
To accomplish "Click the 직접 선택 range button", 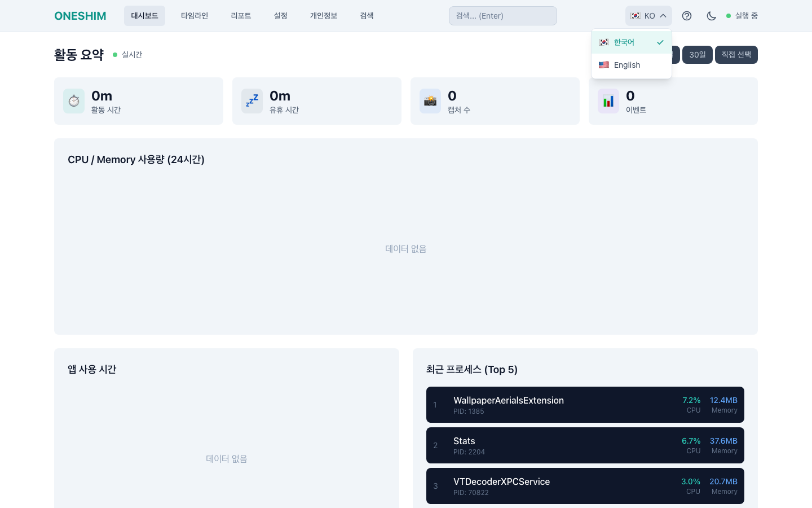I will click(736, 55).
